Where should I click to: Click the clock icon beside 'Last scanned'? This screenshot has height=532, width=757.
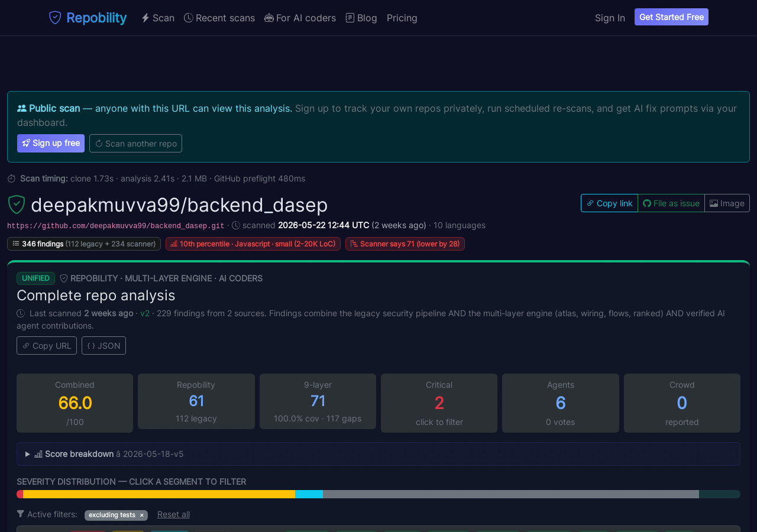tap(21, 313)
